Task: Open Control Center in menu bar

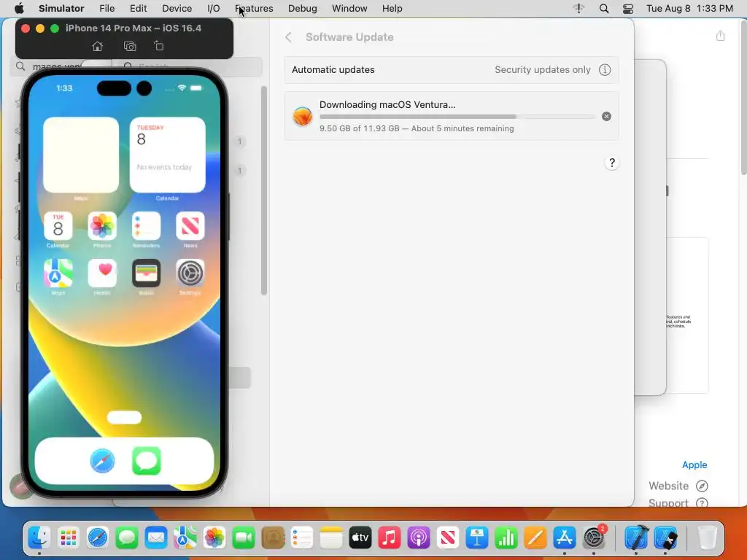Action: [628, 9]
